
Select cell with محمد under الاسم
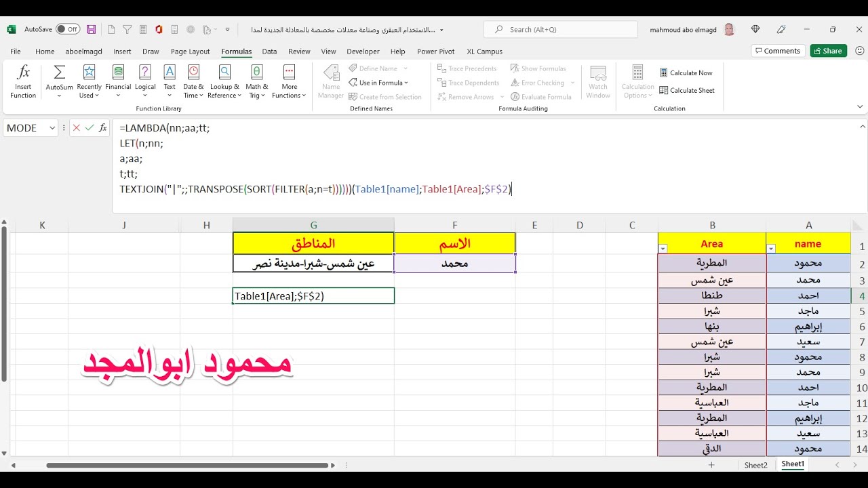click(x=454, y=264)
